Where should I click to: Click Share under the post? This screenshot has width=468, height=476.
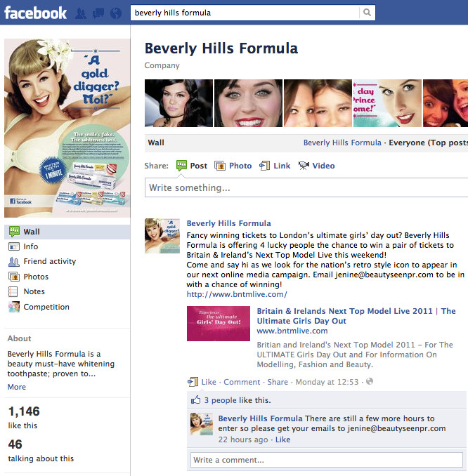pyautogui.click(x=278, y=382)
